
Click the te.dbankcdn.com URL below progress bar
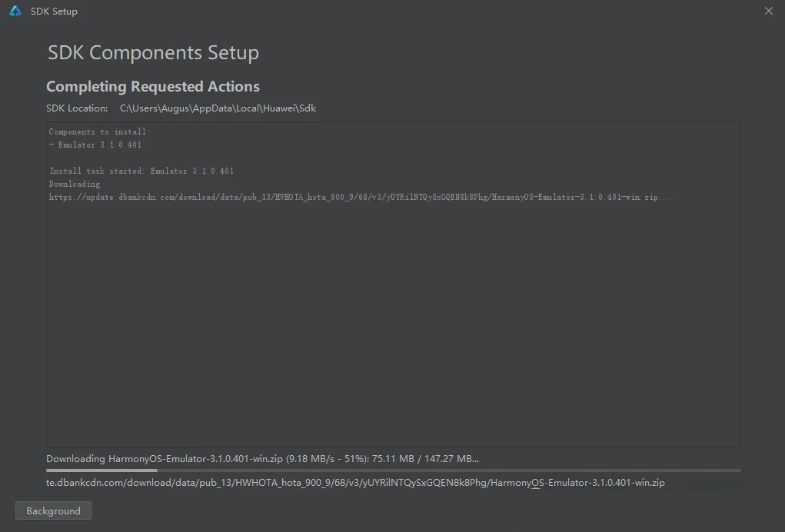pos(355,483)
